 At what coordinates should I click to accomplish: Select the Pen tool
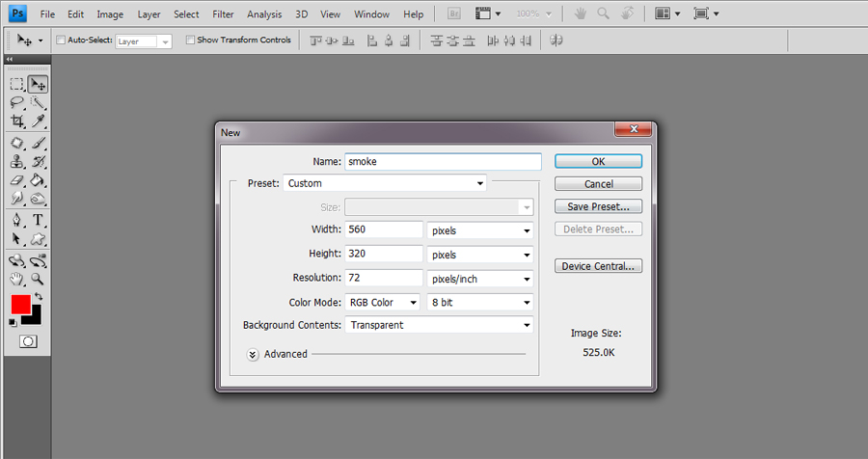pyautogui.click(x=17, y=220)
